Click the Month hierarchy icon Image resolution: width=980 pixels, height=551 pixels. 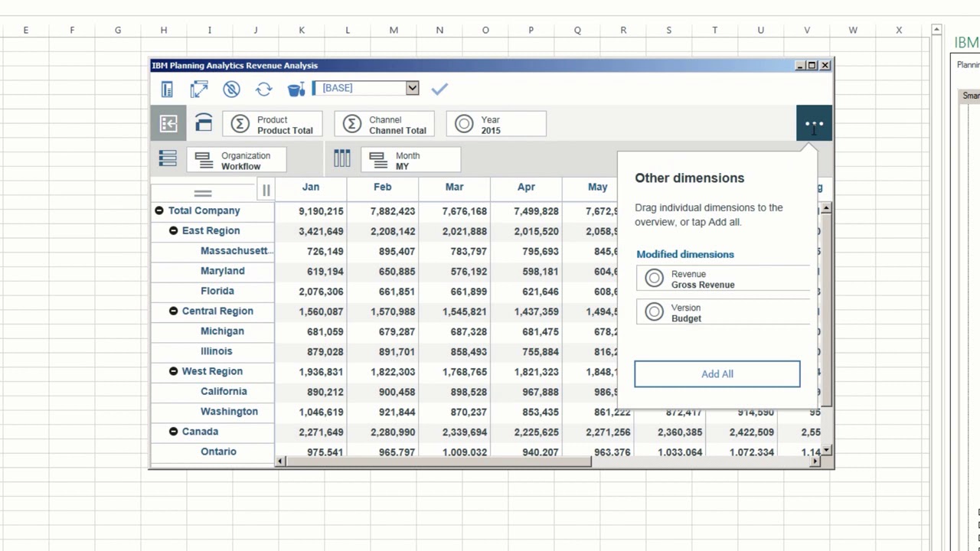[x=377, y=160]
